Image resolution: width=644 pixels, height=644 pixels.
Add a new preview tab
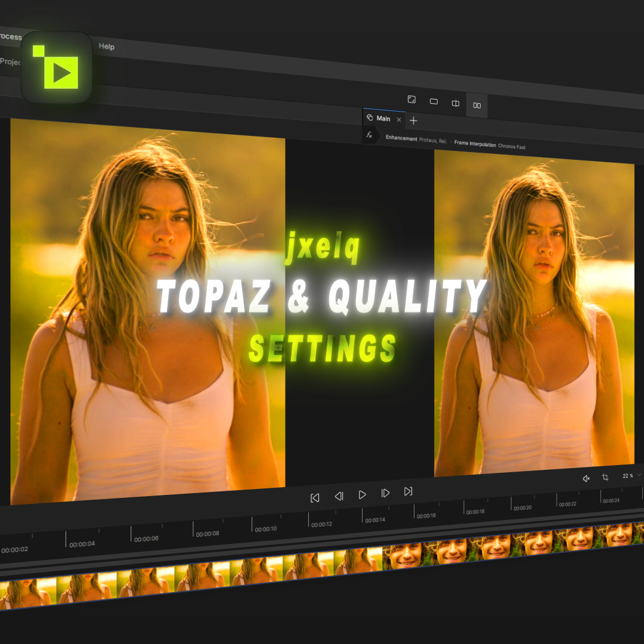pyautogui.click(x=414, y=120)
